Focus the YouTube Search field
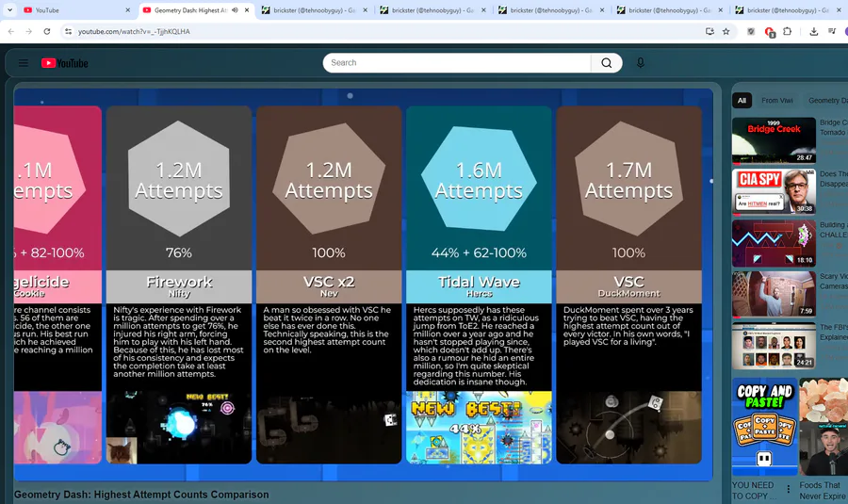848x504 pixels. [456, 63]
